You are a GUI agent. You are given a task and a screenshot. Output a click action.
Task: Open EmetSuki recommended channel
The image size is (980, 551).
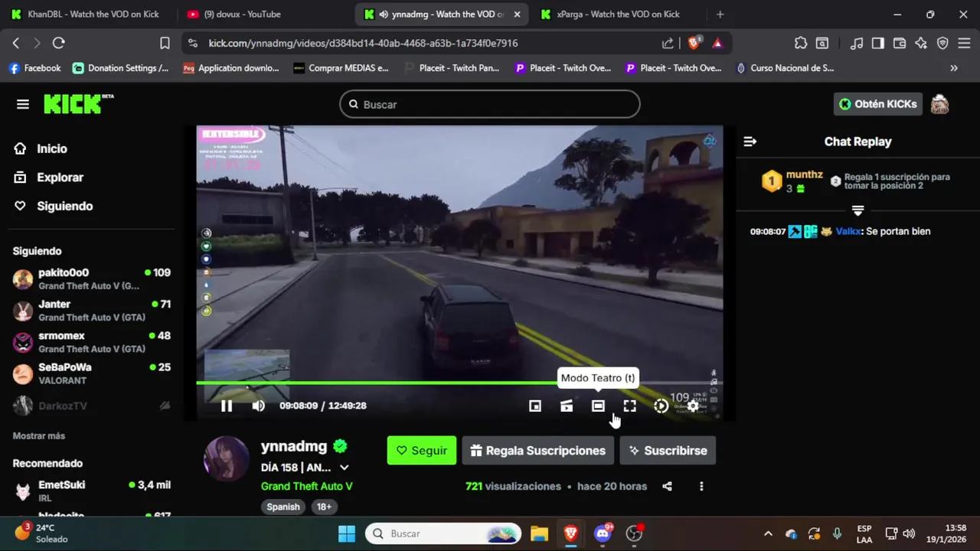click(91, 491)
